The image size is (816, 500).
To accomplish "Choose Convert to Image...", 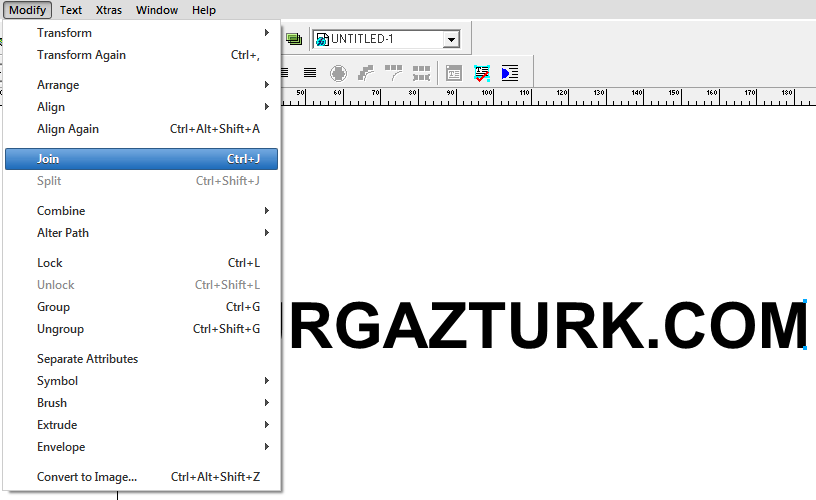I will pyautogui.click(x=142, y=477).
